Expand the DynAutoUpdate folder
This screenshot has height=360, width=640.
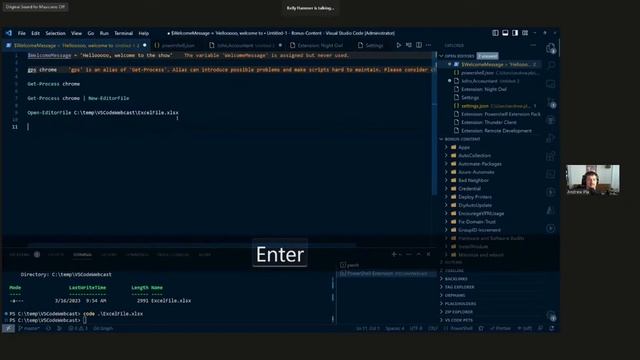[x=475, y=205]
